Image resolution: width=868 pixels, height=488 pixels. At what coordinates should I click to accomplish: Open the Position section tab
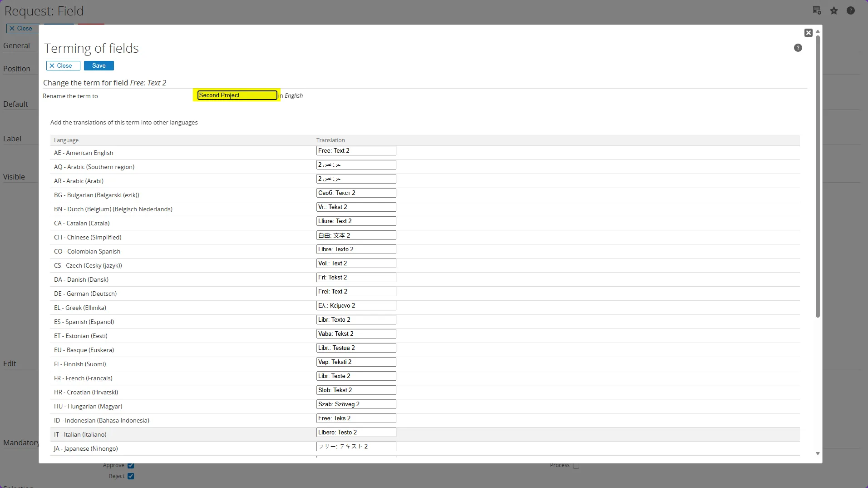[17, 69]
